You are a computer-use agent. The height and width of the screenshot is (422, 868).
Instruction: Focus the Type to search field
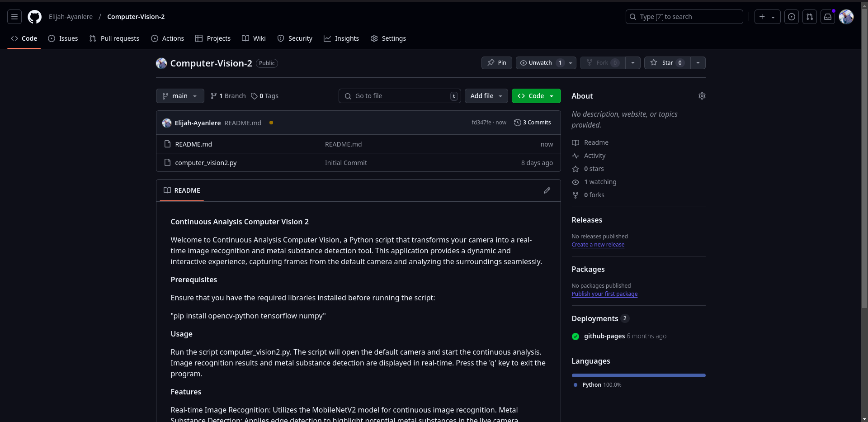pos(684,17)
